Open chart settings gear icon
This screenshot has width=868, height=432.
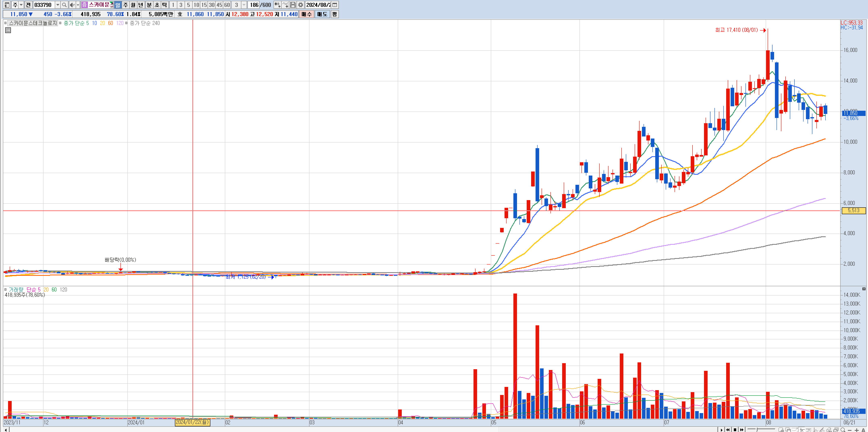[x=301, y=5]
